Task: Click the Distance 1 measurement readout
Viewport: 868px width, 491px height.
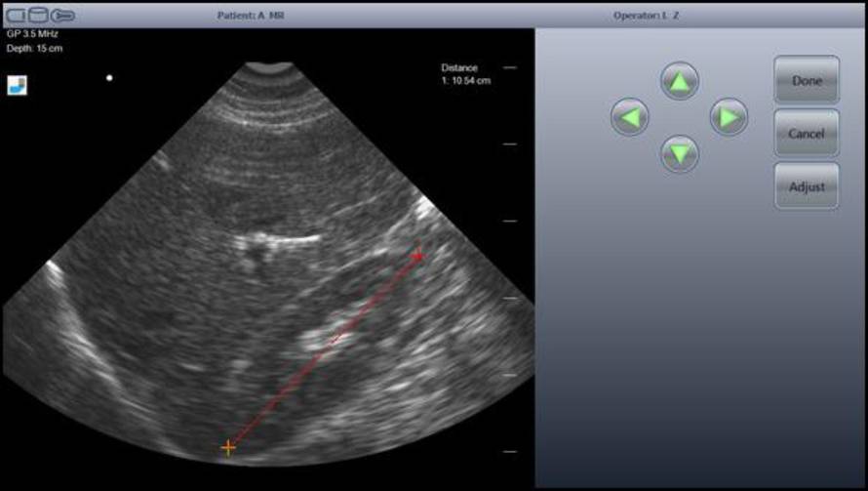Action: click(465, 75)
